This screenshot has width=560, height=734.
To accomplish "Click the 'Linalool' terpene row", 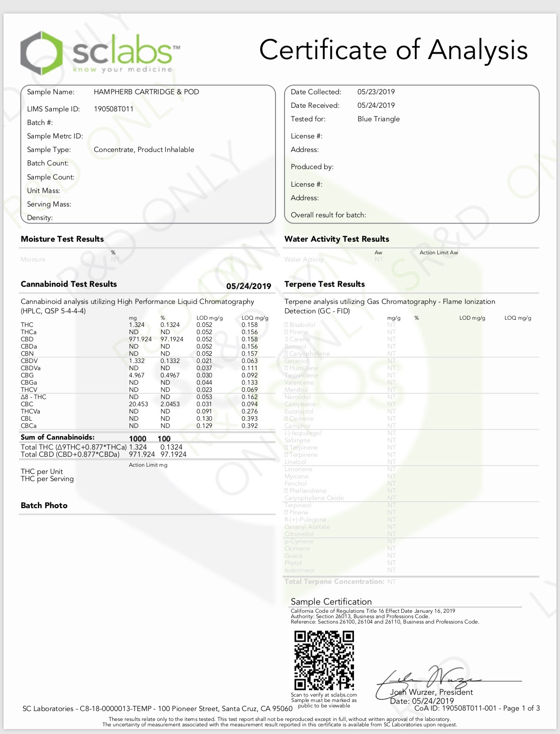I will click(295, 462).
